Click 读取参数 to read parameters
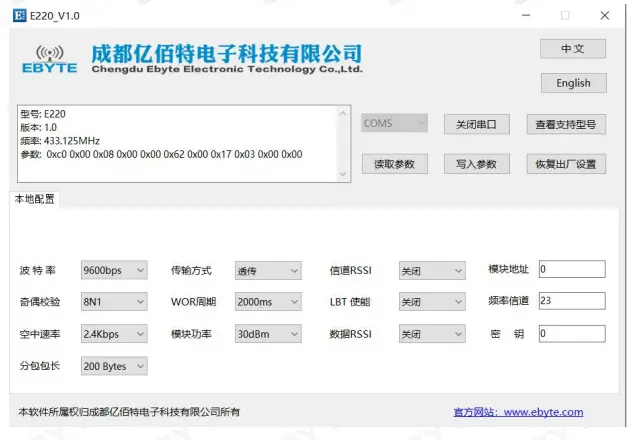Screen dimensions: 636x440 [395, 164]
